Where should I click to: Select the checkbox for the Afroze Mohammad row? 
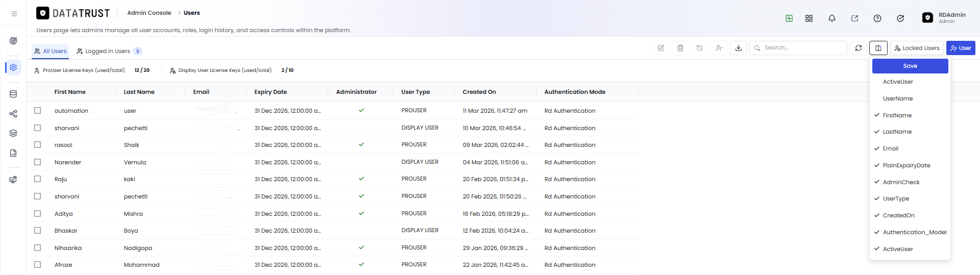coord(37,264)
